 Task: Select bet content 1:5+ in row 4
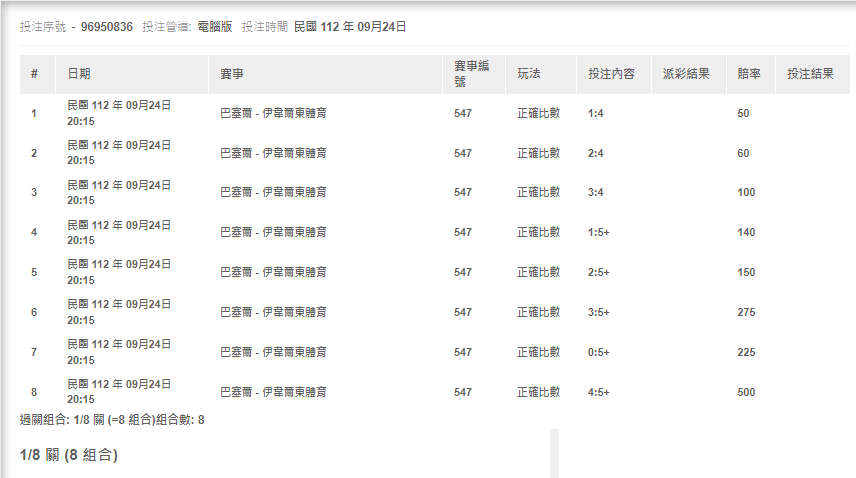tap(599, 232)
